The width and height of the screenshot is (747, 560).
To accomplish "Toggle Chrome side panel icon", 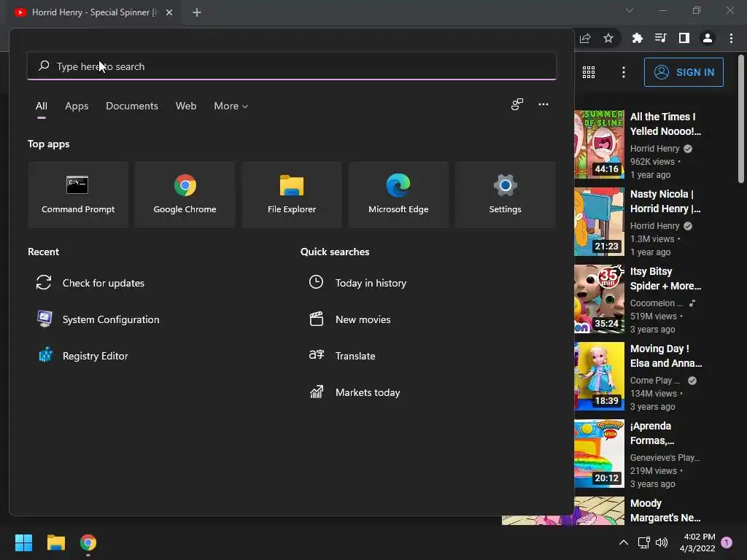I will (684, 38).
